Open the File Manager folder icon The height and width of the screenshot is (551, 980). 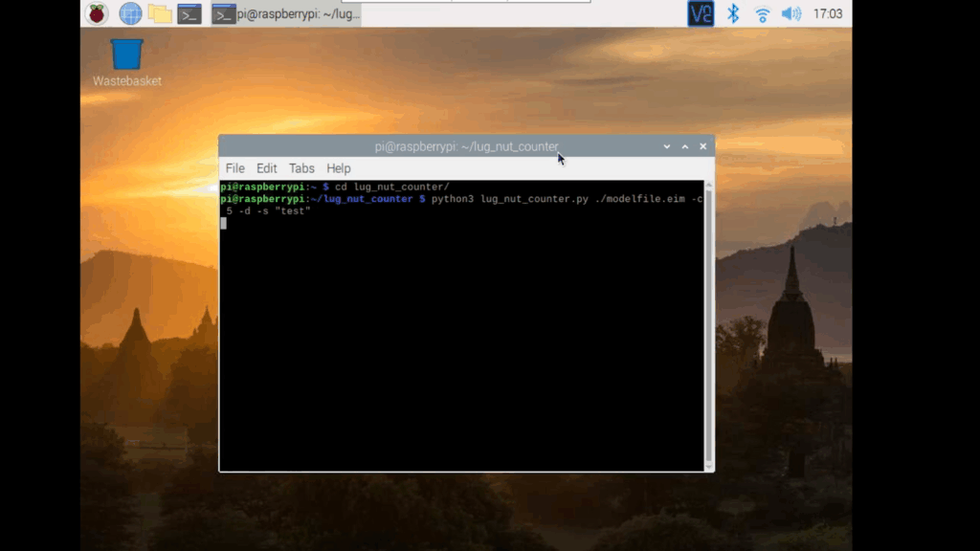(x=160, y=13)
